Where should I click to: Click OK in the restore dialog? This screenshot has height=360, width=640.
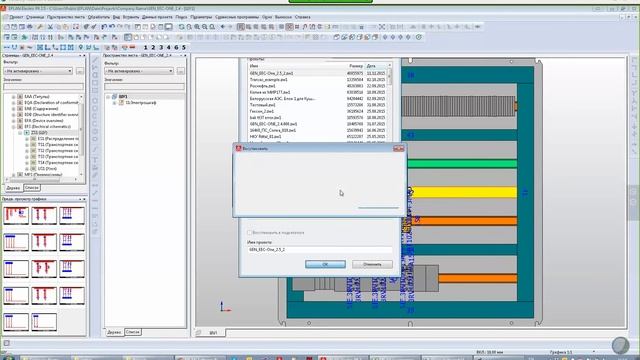click(x=325, y=264)
